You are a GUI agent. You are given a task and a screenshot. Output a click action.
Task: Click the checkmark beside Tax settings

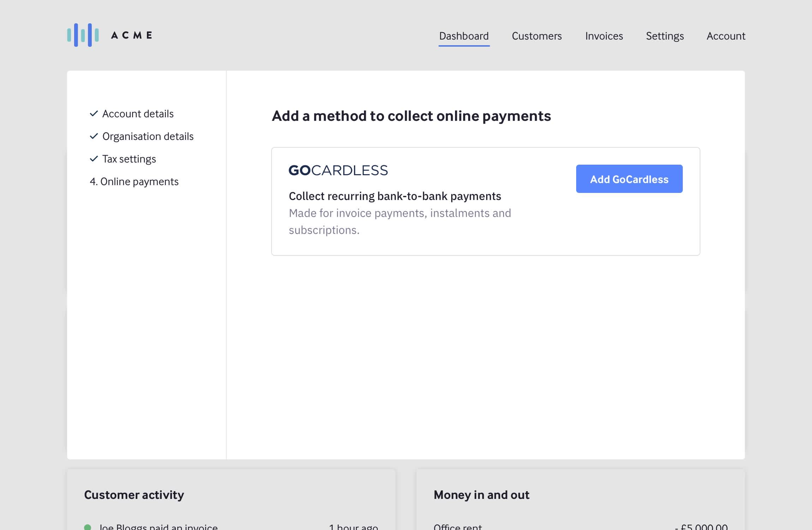[x=94, y=159]
